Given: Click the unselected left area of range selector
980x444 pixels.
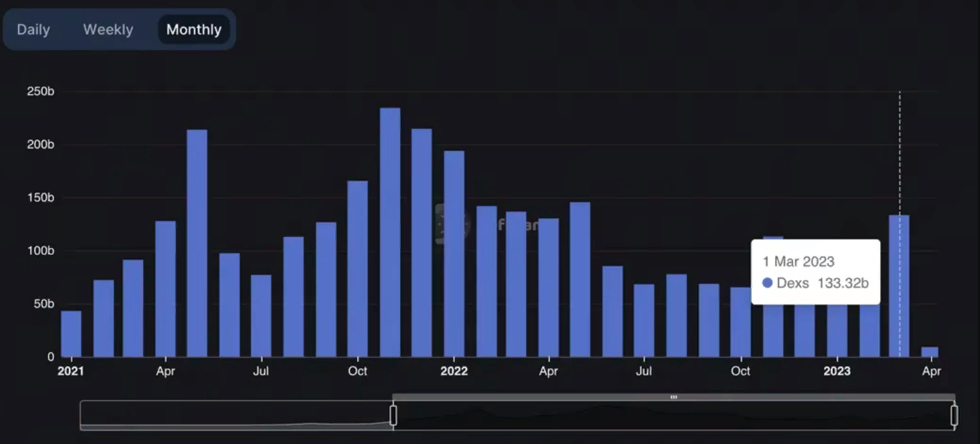Looking at the screenshot, I should coord(235,415).
